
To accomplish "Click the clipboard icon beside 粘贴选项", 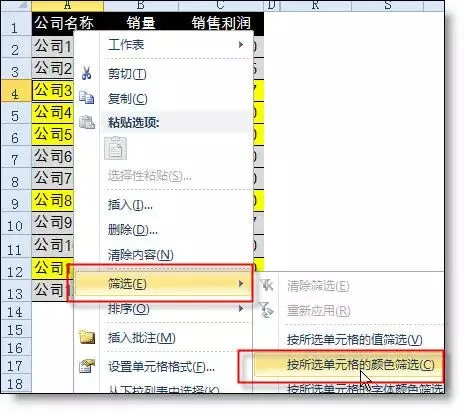I will 87,122.
